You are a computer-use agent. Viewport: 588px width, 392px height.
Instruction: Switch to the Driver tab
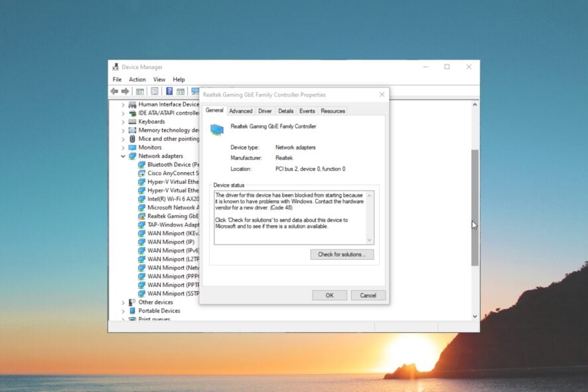[x=265, y=111]
